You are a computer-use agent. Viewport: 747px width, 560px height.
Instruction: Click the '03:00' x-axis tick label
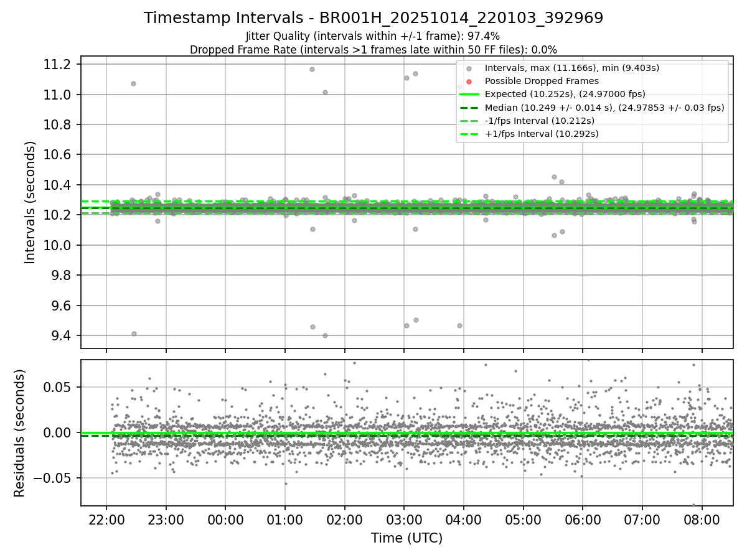404,520
